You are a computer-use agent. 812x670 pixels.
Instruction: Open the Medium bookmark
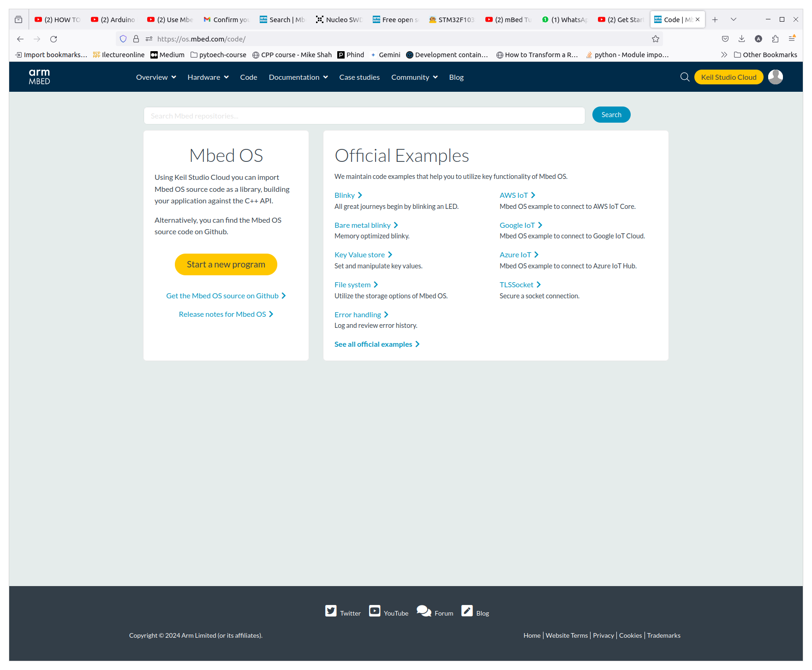[x=167, y=54]
